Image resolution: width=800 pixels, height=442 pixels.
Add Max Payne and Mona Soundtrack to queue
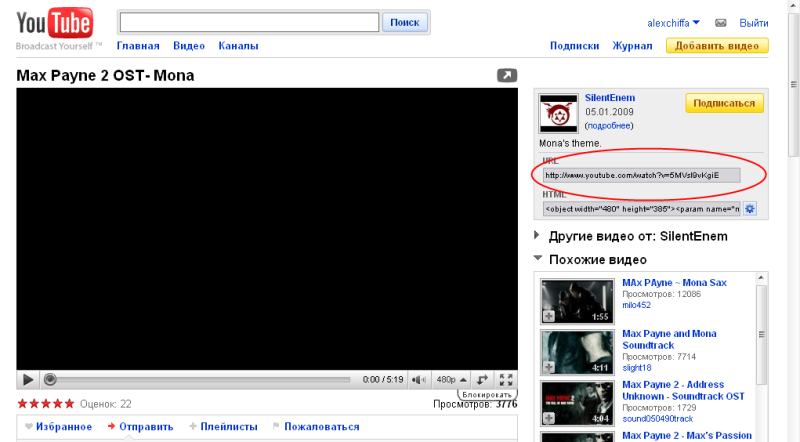click(548, 367)
